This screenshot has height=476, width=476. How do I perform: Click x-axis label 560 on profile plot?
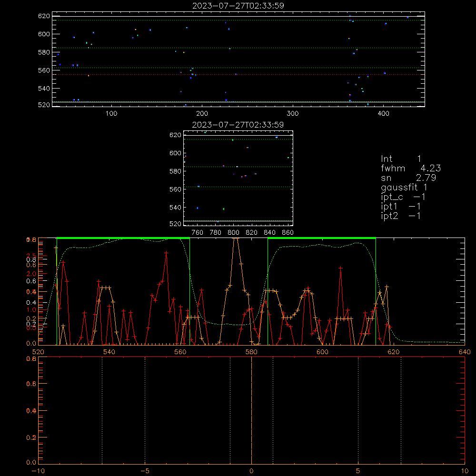tap(180, 352)
